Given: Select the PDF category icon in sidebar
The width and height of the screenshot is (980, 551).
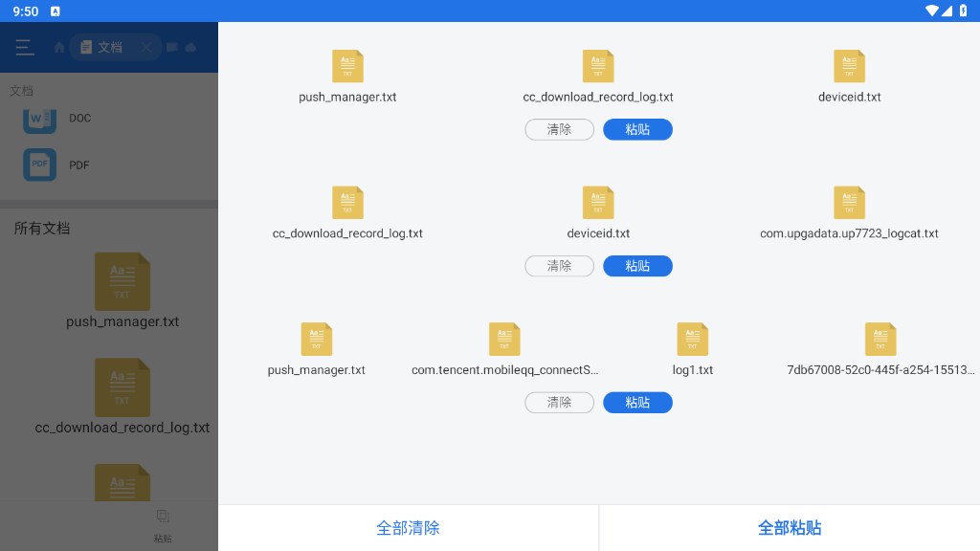Looking at the screenshot, I should pyautogui.click(x=39, y=165).
